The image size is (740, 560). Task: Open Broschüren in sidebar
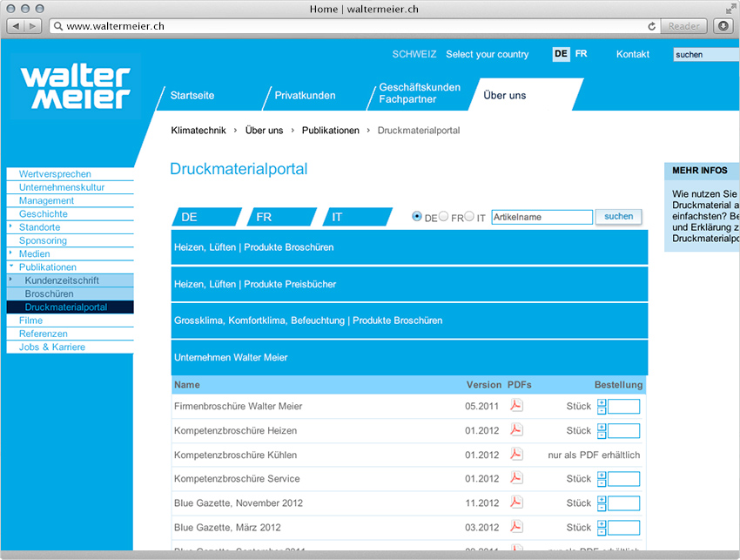[x=71, y=293]
